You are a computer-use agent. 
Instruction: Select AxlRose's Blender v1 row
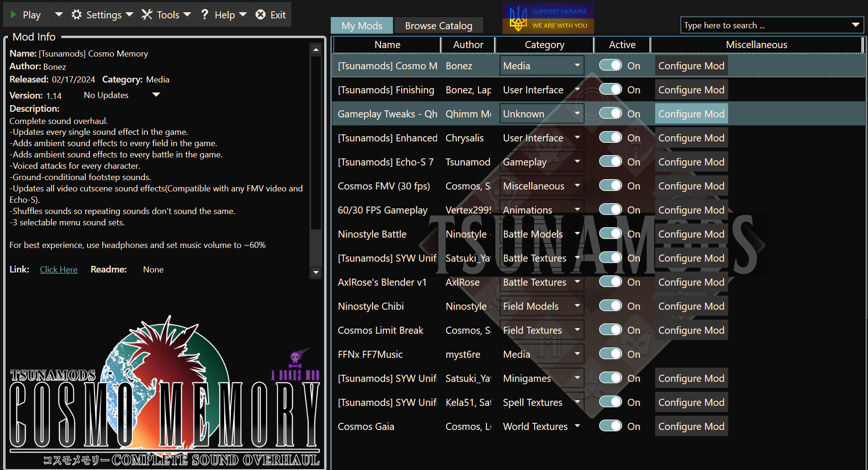point(598,282)
